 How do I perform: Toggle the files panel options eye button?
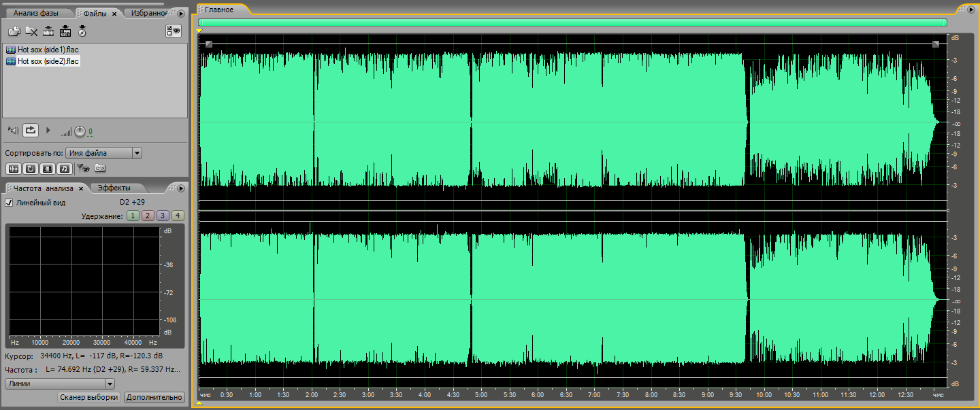pos(174,31)
